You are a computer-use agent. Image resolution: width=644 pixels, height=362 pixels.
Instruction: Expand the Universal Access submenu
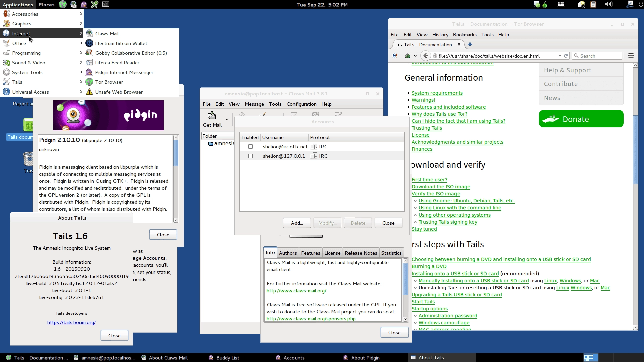tap(42, 92)
